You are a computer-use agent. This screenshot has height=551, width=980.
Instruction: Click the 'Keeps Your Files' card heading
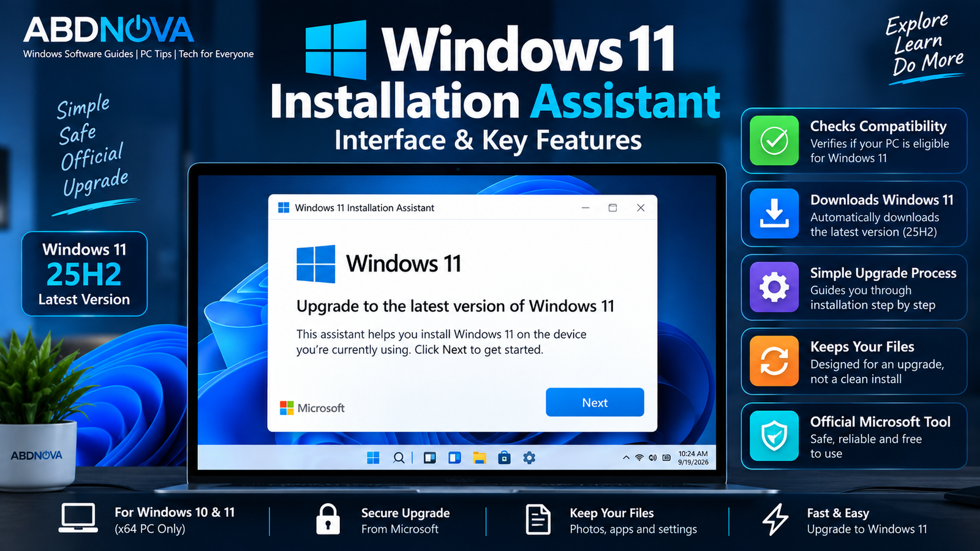click(x=862, y=347)
